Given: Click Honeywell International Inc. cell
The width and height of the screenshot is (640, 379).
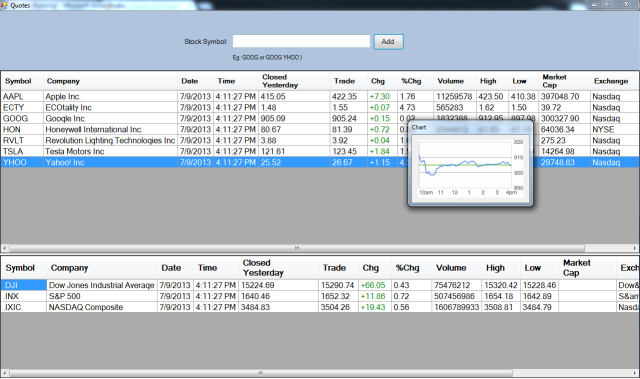Looking at the screenshot, I should [x=111, y=130].
